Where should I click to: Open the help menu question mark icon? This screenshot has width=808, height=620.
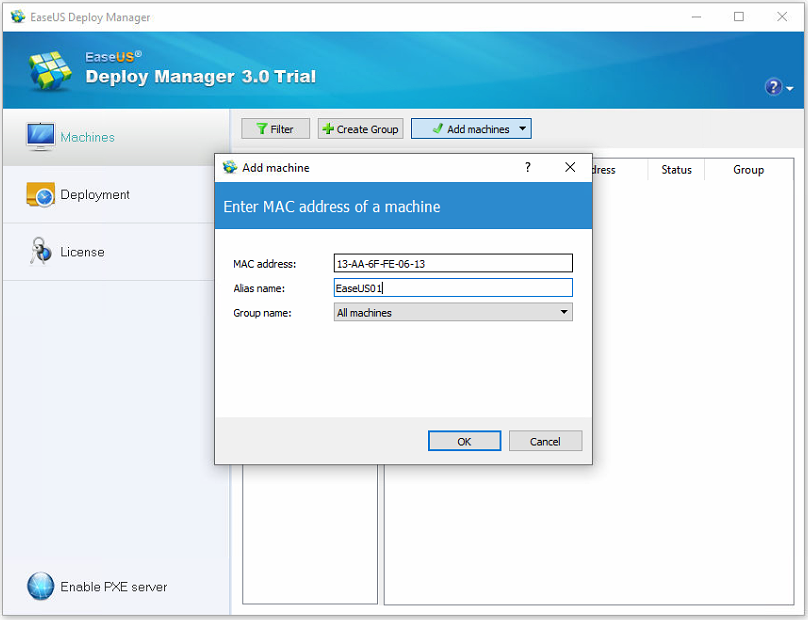(x=773, y=87)
